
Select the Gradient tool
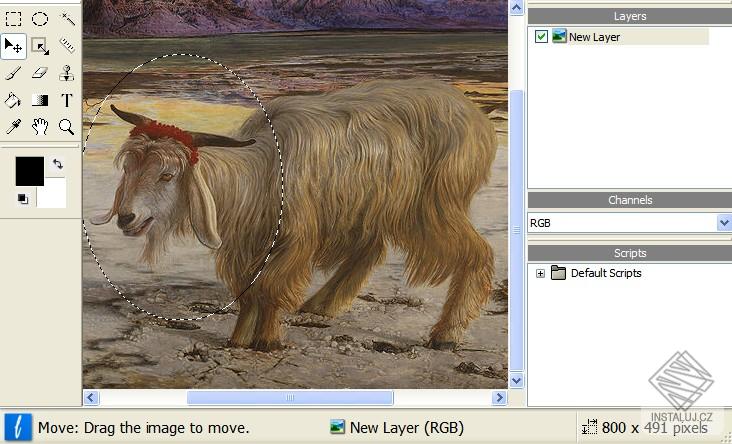[x=40, y=100]
